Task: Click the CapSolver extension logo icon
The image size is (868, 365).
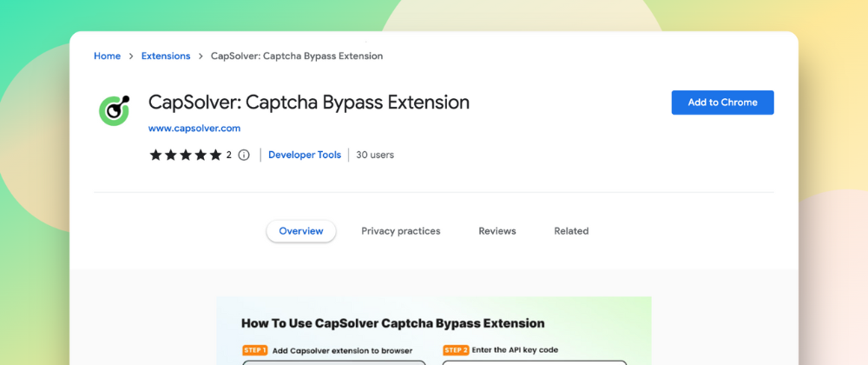Action: (x=115, y=110)
